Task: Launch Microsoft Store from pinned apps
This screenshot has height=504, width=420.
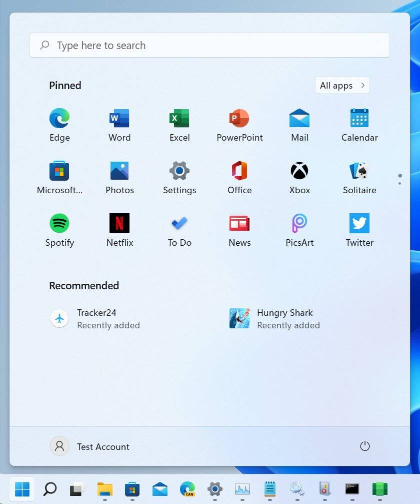Action: [59, 178]
